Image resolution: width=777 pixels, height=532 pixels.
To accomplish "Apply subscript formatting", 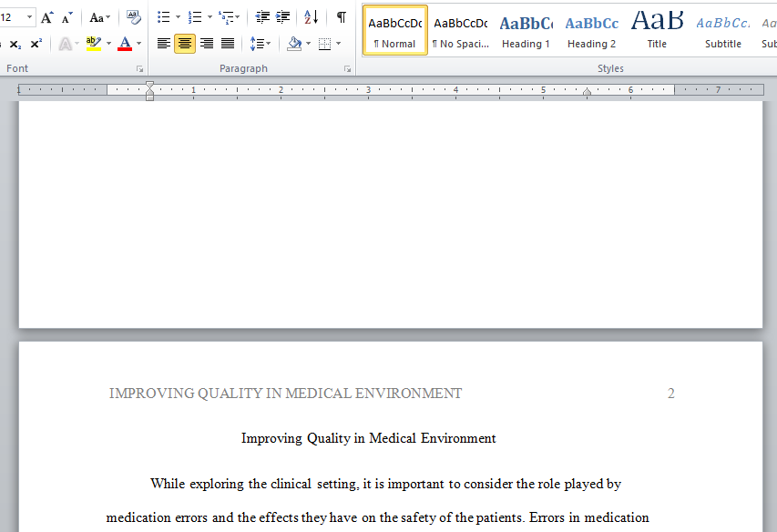I will click(15, 44).
